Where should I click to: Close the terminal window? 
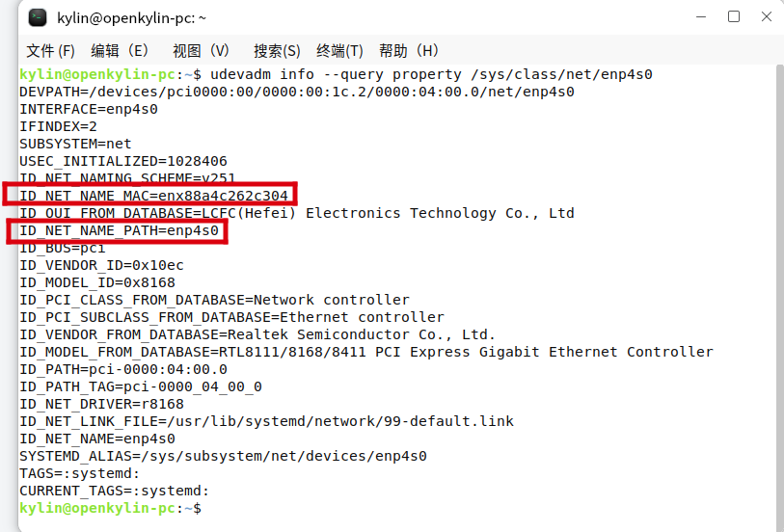pyautogui.click(x=767, y=17)
